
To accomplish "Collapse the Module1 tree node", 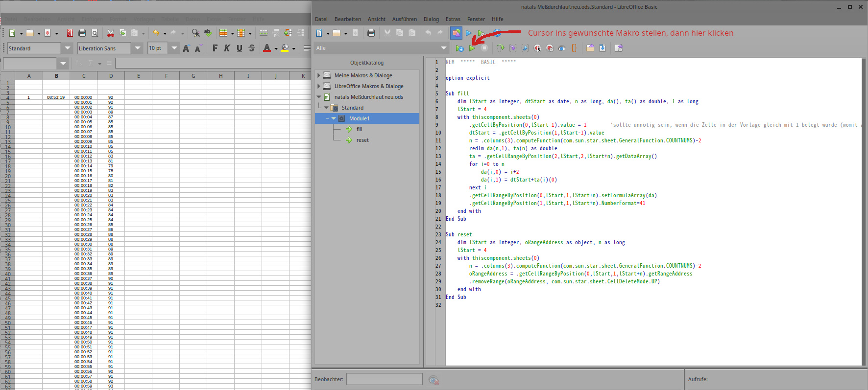I will [334, 118].
